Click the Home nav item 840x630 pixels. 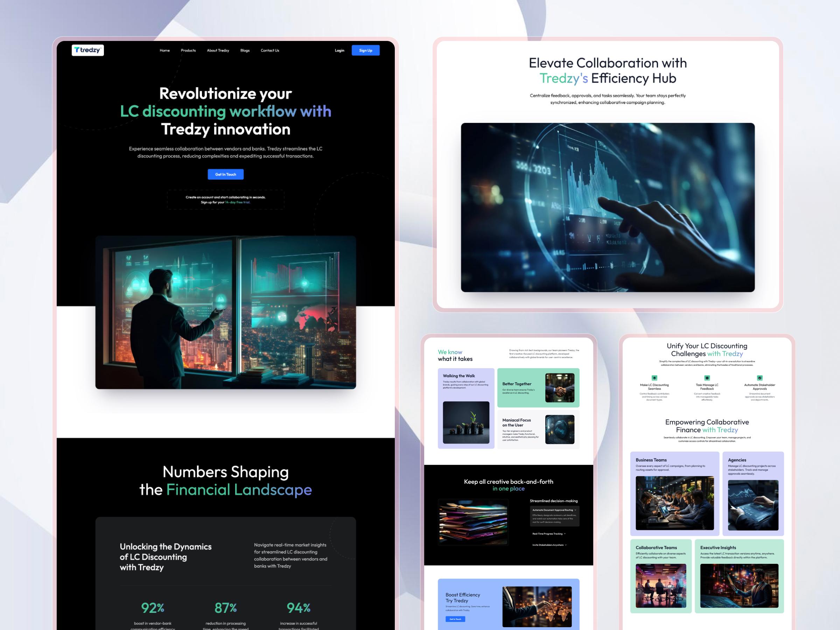tap(165, 50)
